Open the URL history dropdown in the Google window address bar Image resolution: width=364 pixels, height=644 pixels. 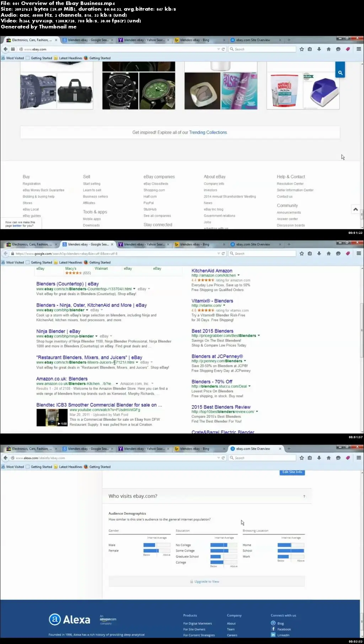[219, 253]
